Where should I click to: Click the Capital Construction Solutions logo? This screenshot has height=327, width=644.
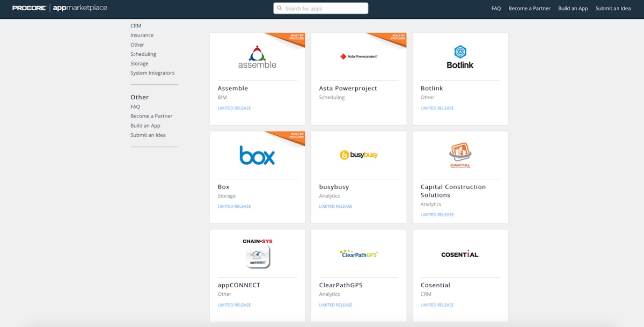pos(460,154)
